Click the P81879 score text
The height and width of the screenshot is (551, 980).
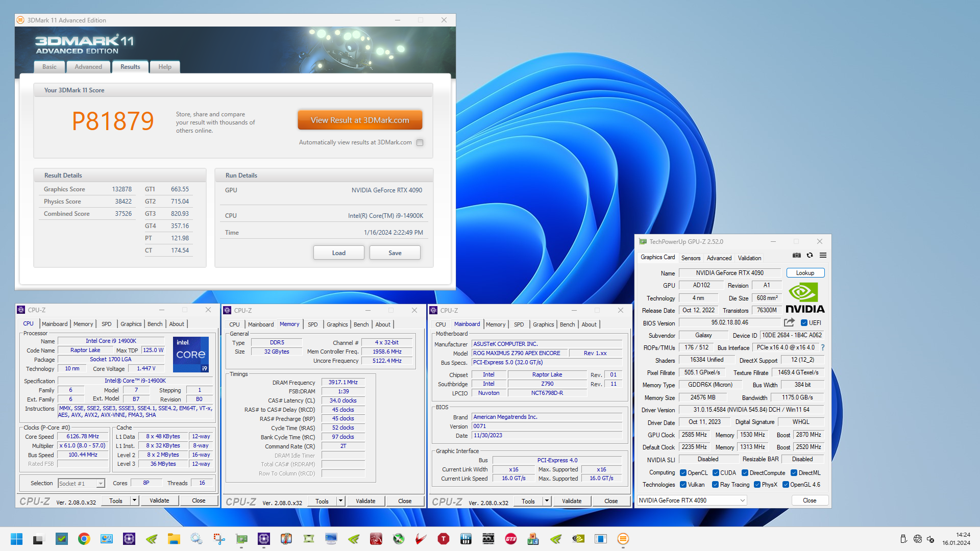tap(113, 121)
